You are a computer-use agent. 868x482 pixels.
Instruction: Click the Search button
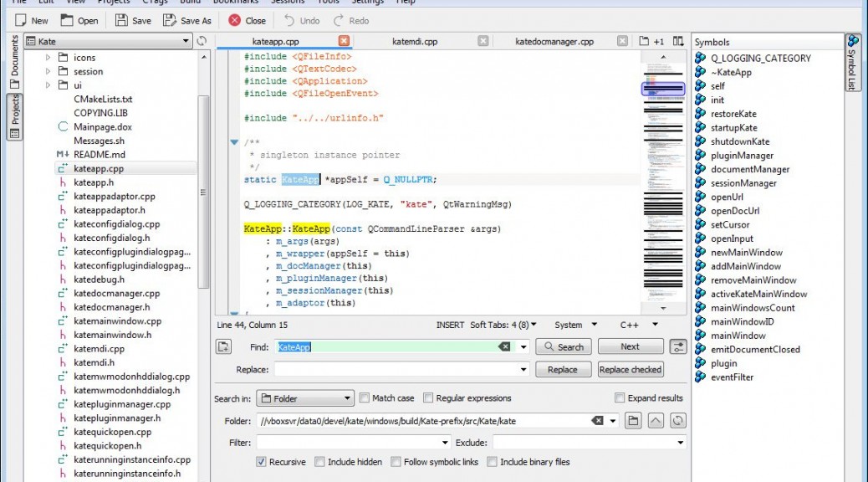coord(563,346)
